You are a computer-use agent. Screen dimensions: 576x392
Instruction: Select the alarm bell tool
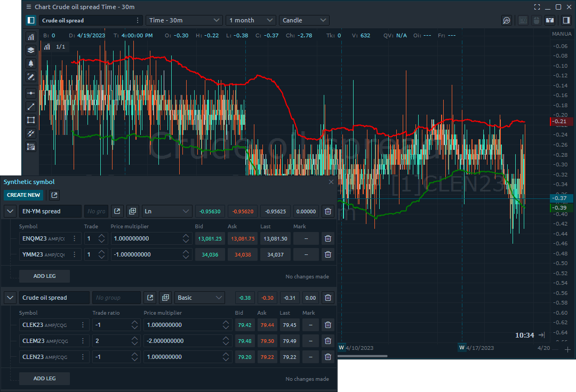click(30, 63)
